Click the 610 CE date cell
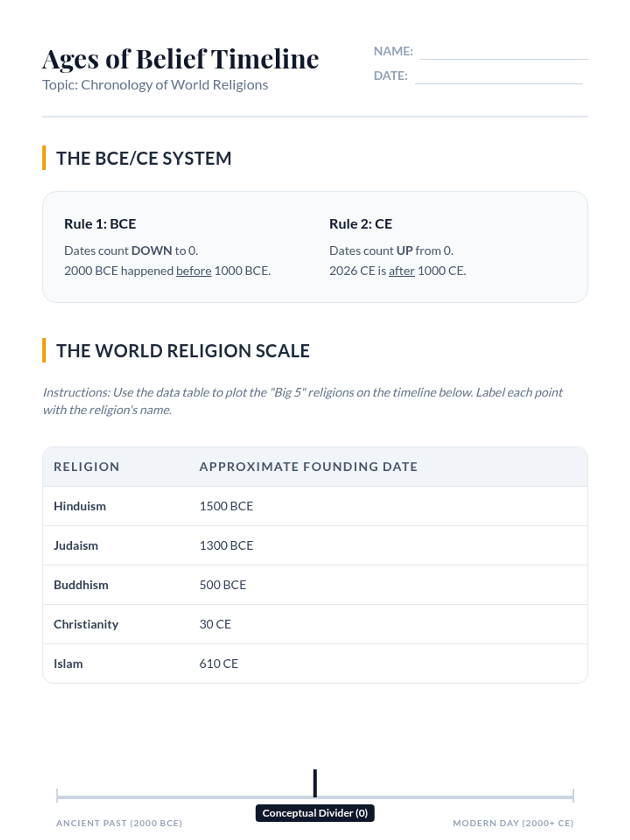The image size is (630, 840). click(x=218, y=664)
